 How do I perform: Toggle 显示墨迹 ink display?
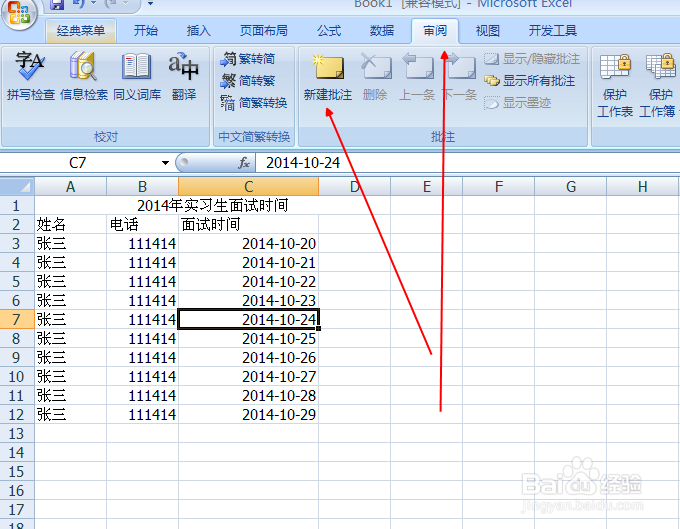point(518,103)
